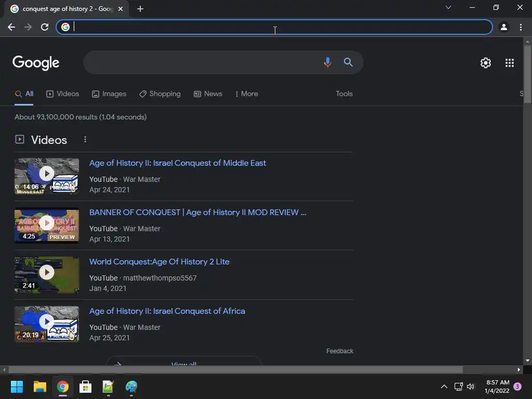Click 'War Master' under Middle East video

[x=141, y=179]
